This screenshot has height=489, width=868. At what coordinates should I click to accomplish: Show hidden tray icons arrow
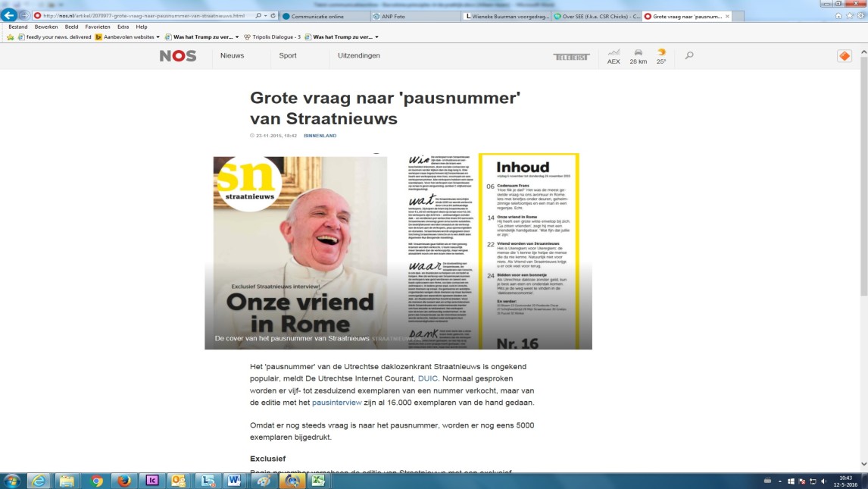click(x=780, y=481)
